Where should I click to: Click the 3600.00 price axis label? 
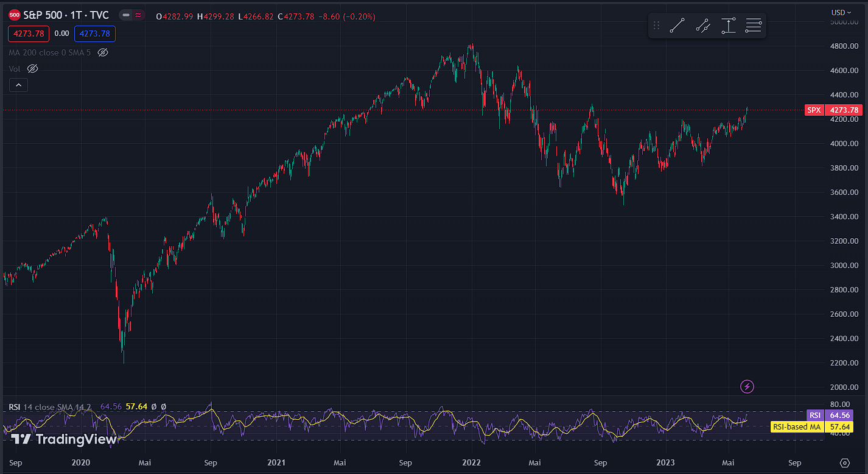(x=844, y=193)
